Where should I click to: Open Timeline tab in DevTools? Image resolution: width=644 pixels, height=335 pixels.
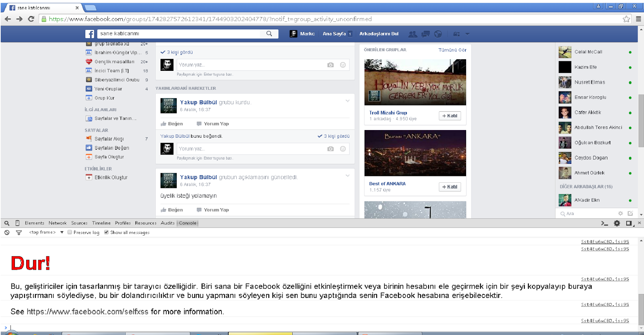pyautogui.click(x=101, y=223)
